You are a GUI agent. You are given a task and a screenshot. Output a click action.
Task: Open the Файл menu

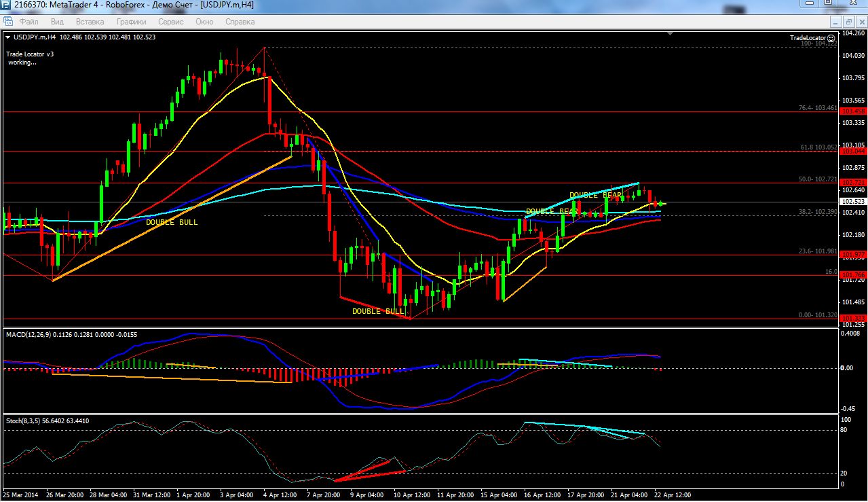[29, 22]
